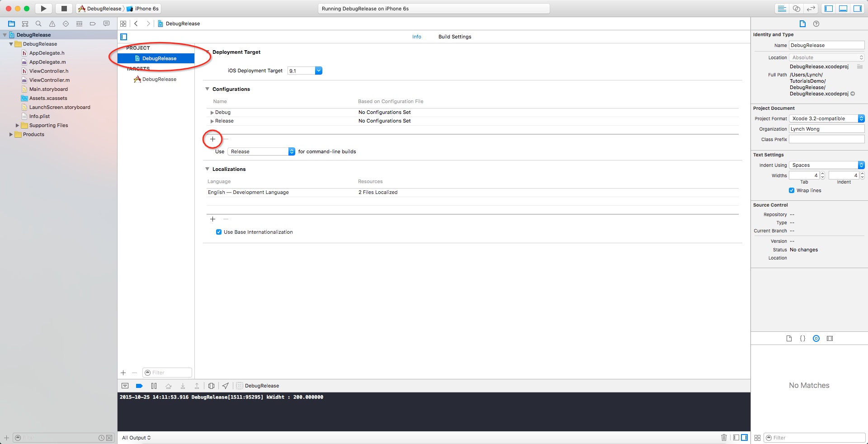The height and width of the screenshot is (444, 868).
Task: Hide the debug area
Action: (x=125, y=386)
